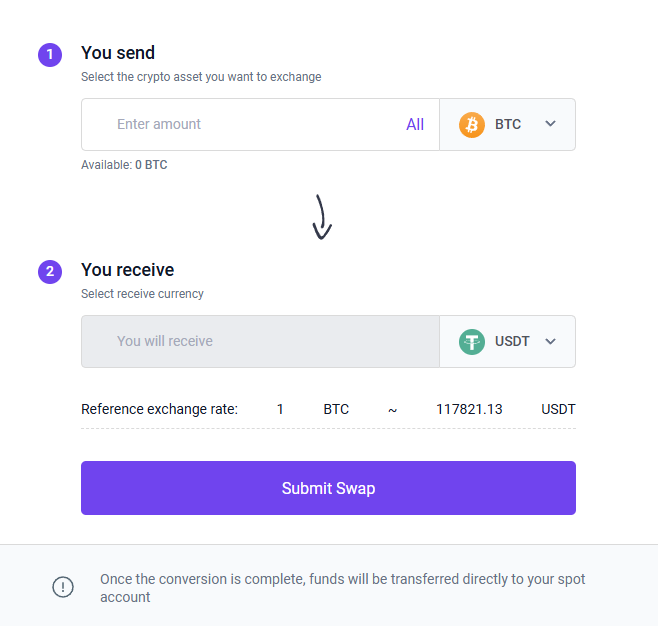This screenshot has width=658, height=626.
Task: Expand the USDT currency chevron
Action: [550, 342]
